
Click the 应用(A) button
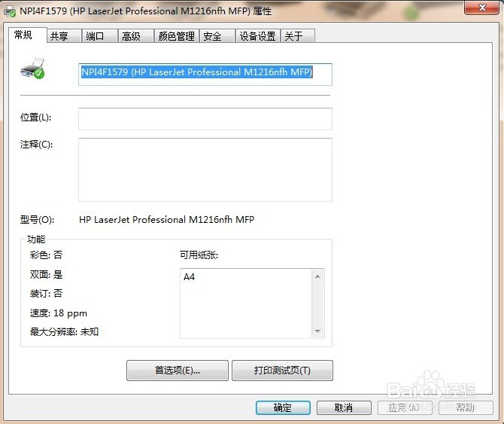coord(405,407)
